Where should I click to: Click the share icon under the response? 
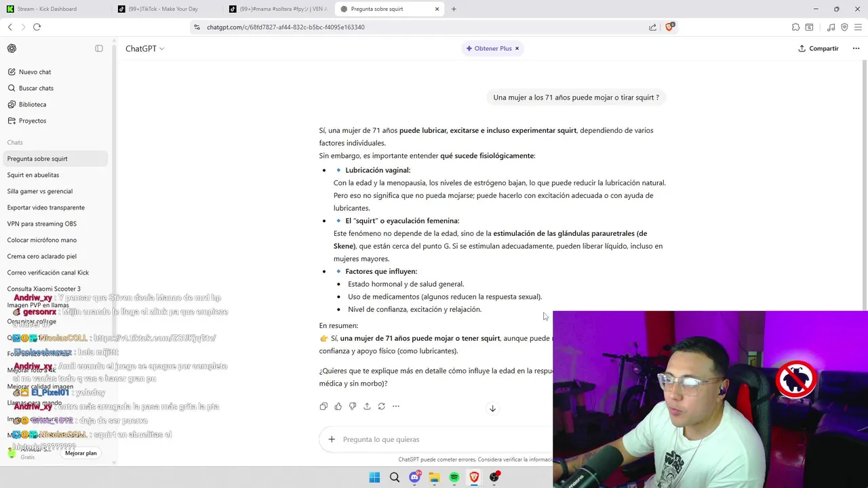(x=367, y=406)
